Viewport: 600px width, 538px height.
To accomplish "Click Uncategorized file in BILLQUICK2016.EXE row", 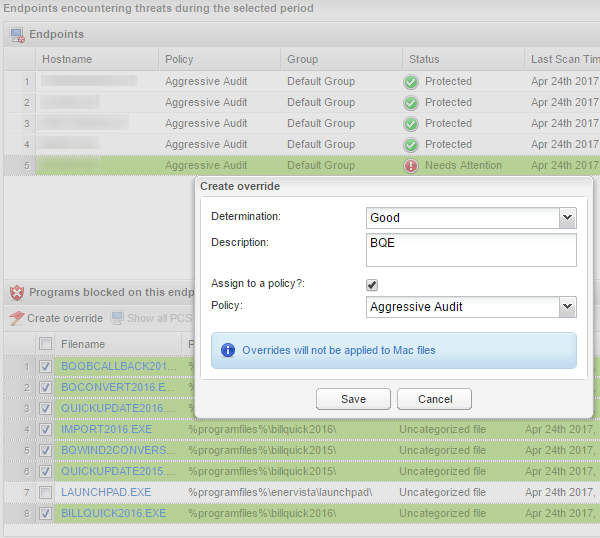I will 442,514.
